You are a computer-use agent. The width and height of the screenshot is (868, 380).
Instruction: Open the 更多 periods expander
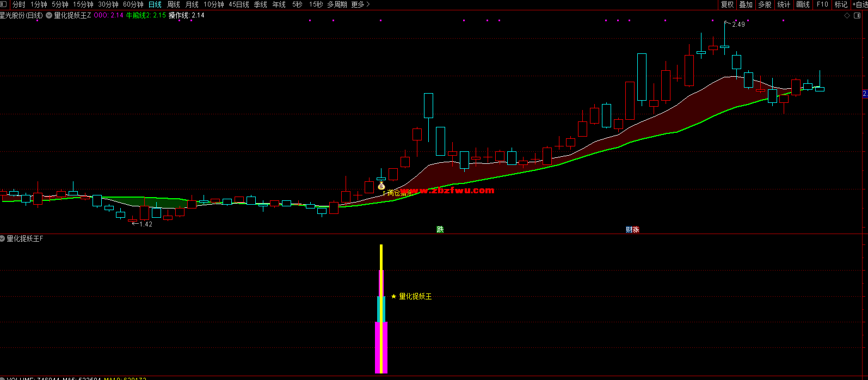360,4
